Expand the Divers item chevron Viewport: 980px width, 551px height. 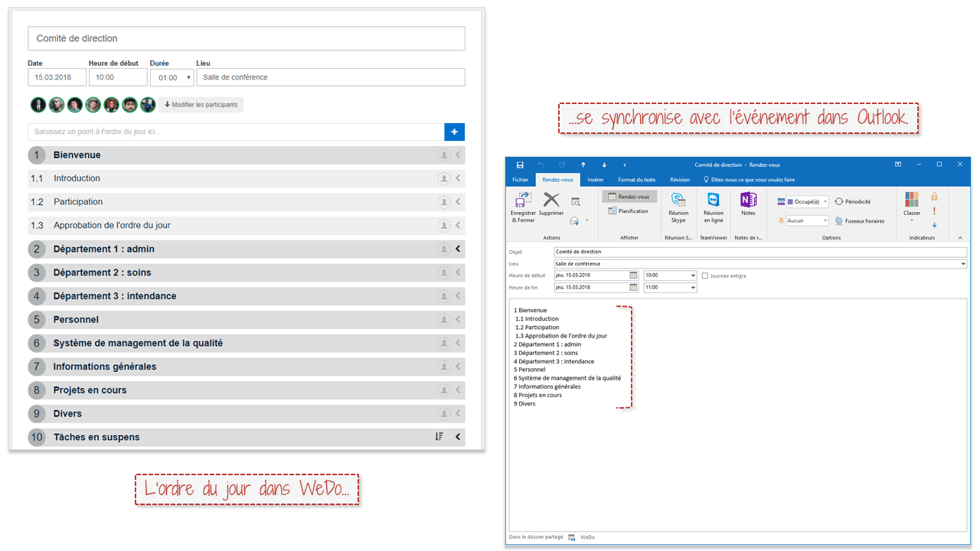(x=458, y=414)
